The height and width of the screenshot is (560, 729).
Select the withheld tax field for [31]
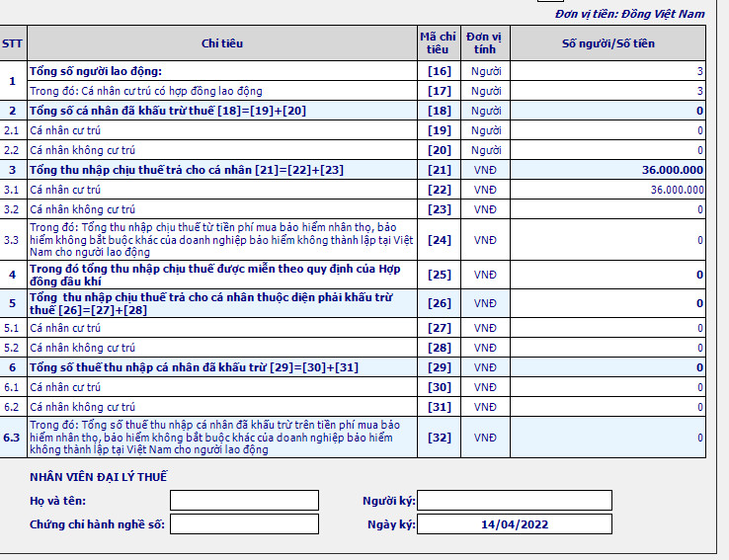coord(607,407)
